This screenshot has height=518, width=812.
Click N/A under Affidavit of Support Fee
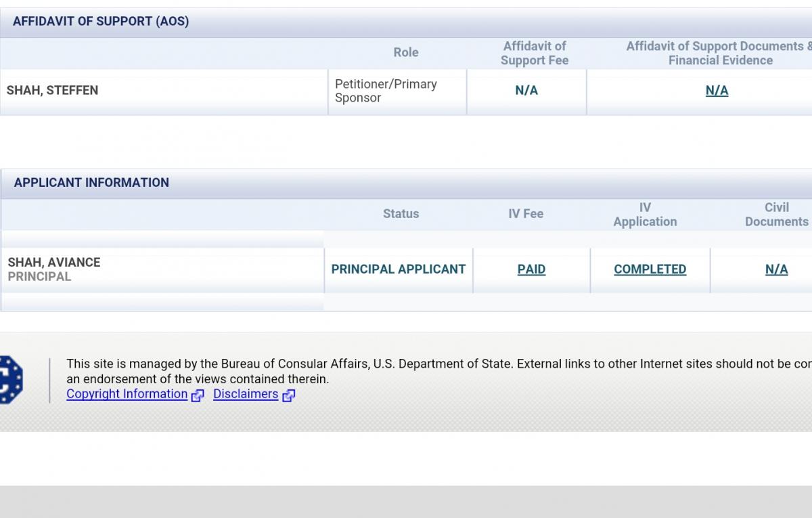pyautogui.click(x=526, y=91)
